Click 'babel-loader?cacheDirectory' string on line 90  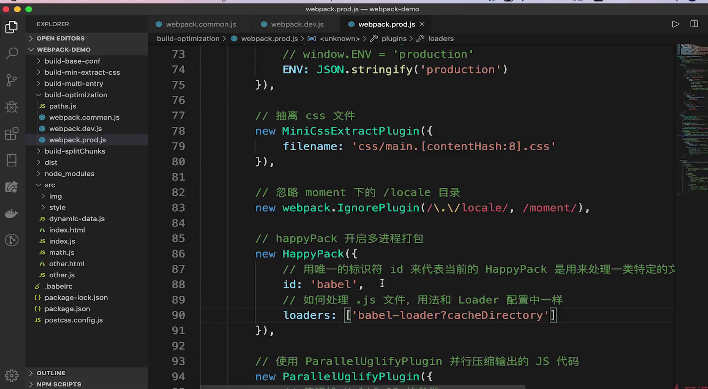[450, 315]
